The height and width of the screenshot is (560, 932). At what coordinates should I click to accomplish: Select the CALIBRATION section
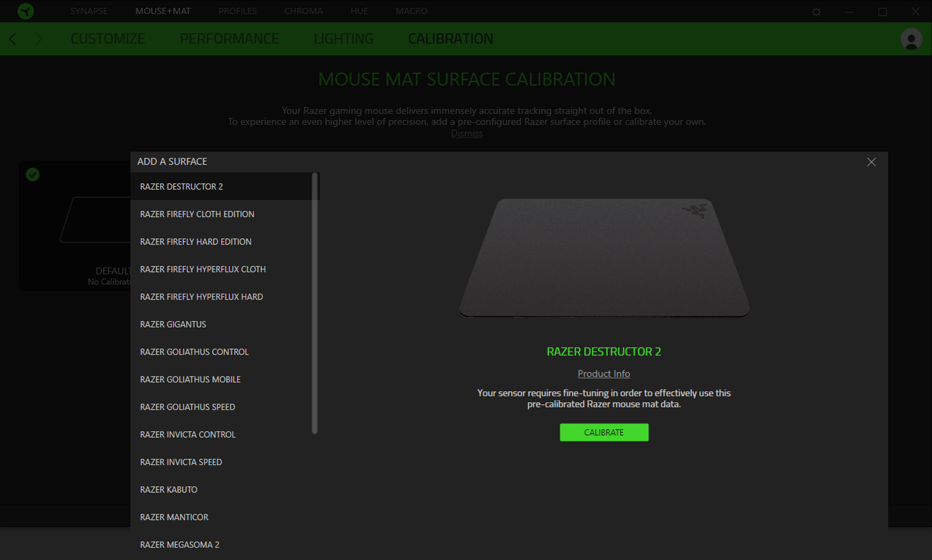tap(451, 39)
